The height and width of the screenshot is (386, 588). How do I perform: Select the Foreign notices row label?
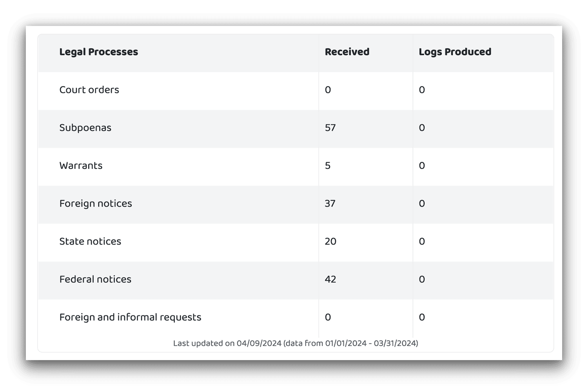click(x=96, y=203)
